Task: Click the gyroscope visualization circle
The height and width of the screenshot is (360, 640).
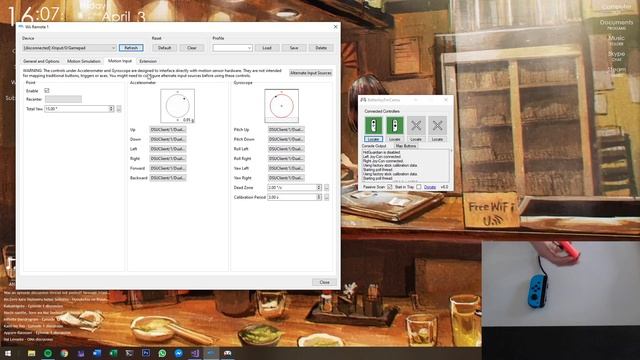Action: click(x=281, y=106)
